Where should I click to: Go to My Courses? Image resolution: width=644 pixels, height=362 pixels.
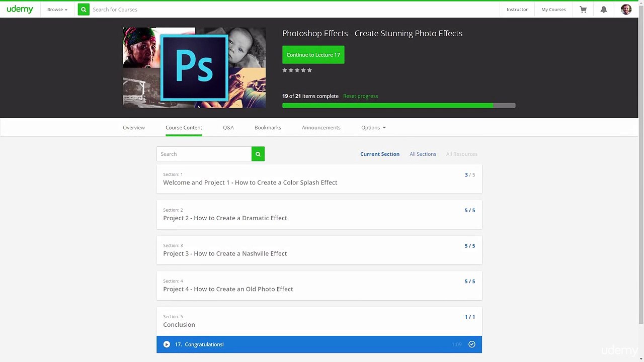tap(553, 10)
